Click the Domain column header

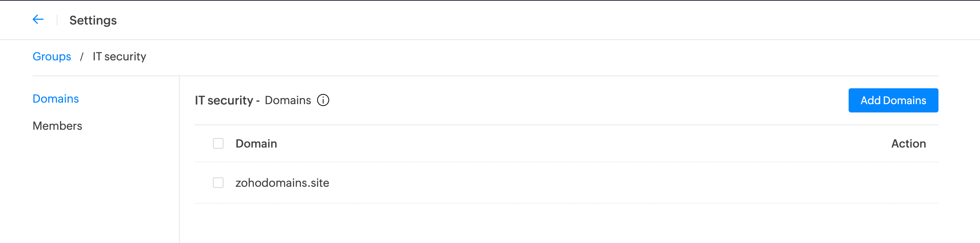(x=256, y=144)
